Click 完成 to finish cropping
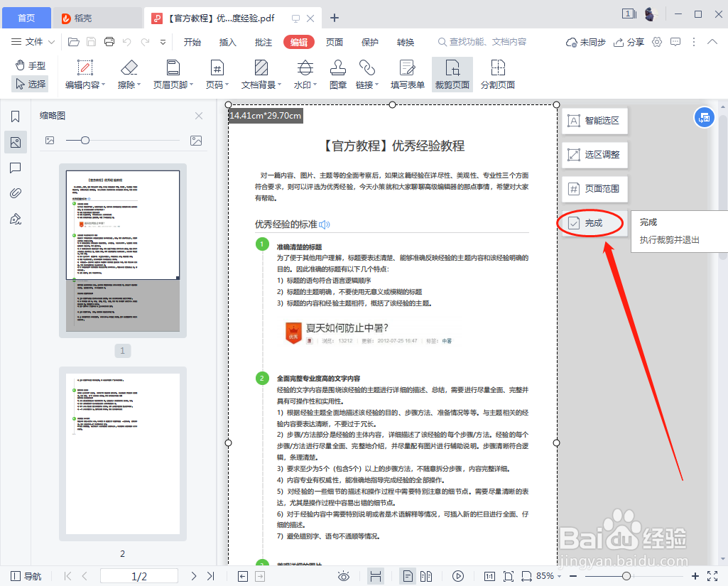This screenshot has height=586, width=728. (x=594, y=223)
